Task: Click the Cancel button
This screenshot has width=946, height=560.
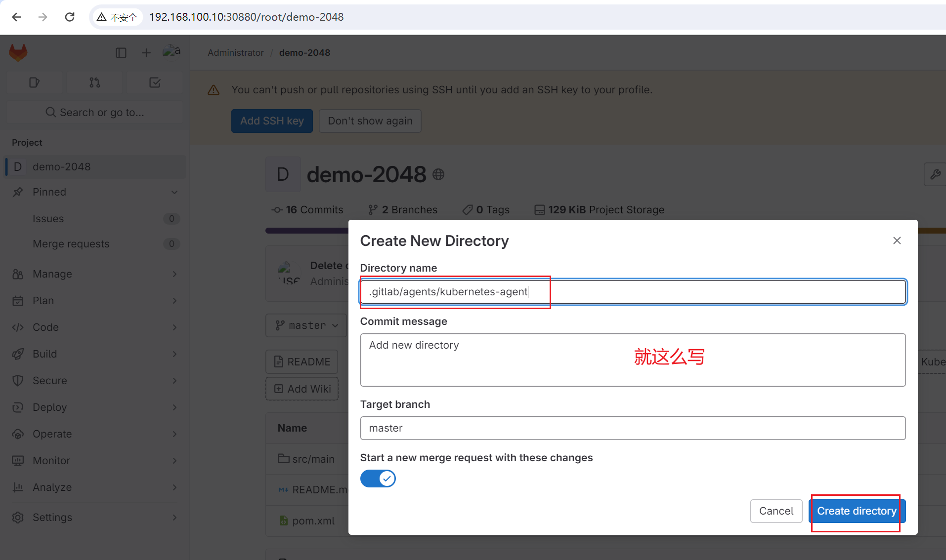Action: [776, 511]
